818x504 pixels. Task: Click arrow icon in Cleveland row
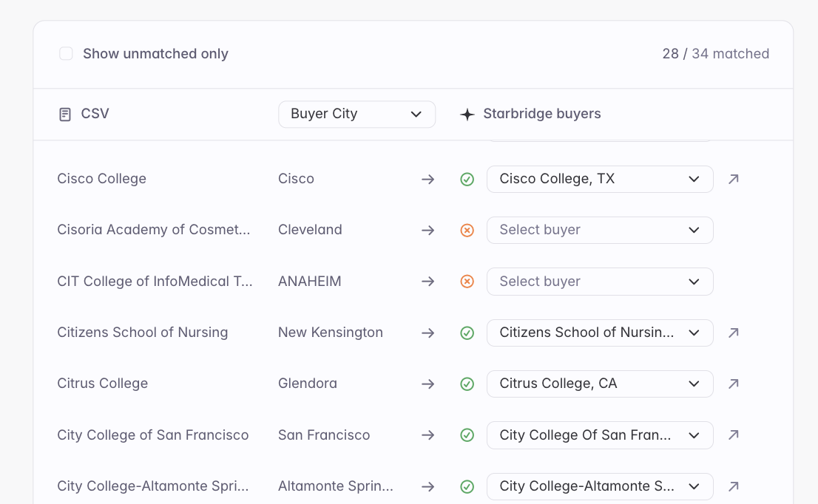[x=427, y=231]
